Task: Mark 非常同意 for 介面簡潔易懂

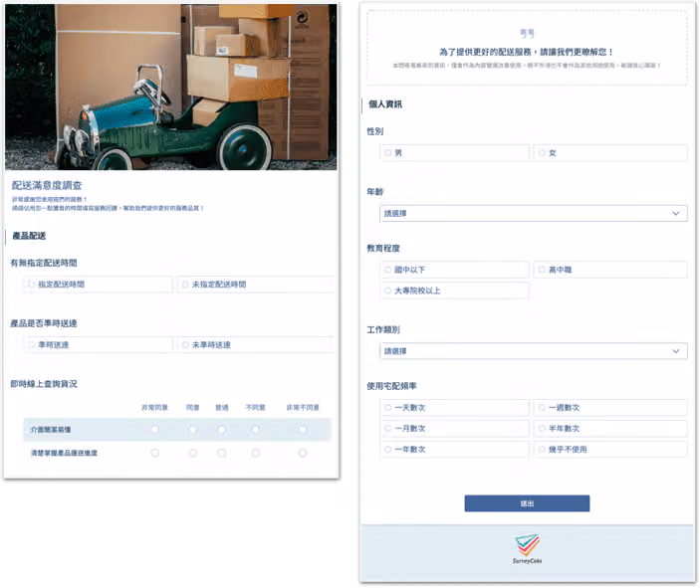Action: point(155,430)
